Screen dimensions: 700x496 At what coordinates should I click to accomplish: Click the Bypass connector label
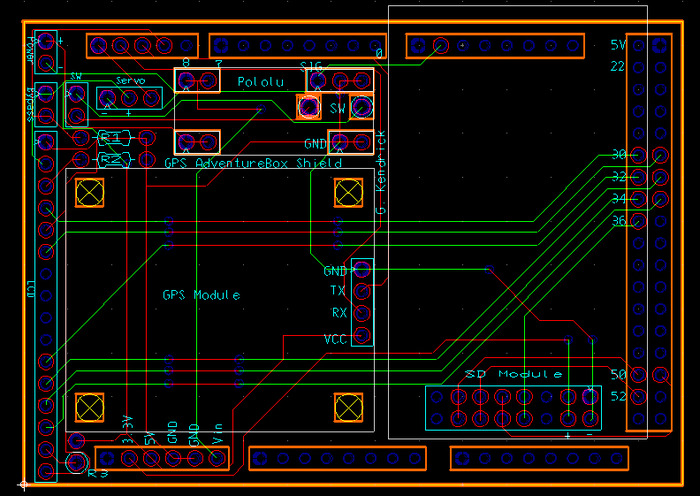pyautogui.click(x=30, y=105)
